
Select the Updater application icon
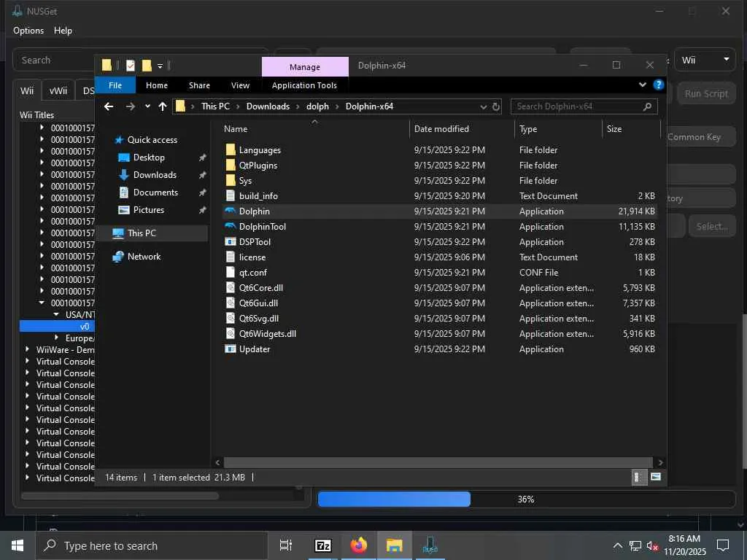pyautogui.click(x=230, y=349)
